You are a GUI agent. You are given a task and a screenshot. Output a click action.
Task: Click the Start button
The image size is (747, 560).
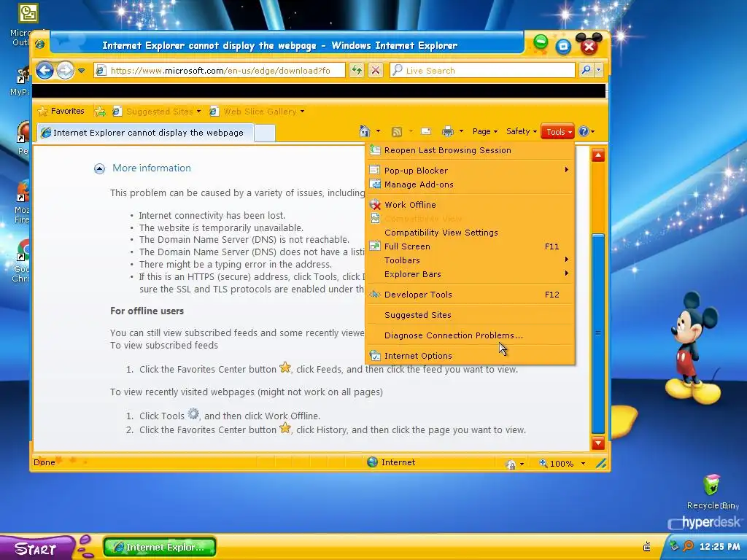click(36, 548)
